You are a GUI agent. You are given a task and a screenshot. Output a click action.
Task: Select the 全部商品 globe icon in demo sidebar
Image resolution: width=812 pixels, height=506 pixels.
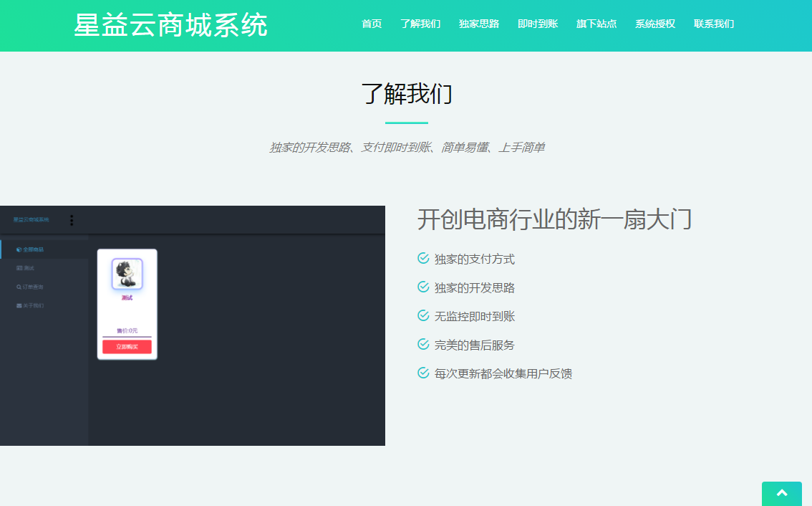(x=19, y=249)
